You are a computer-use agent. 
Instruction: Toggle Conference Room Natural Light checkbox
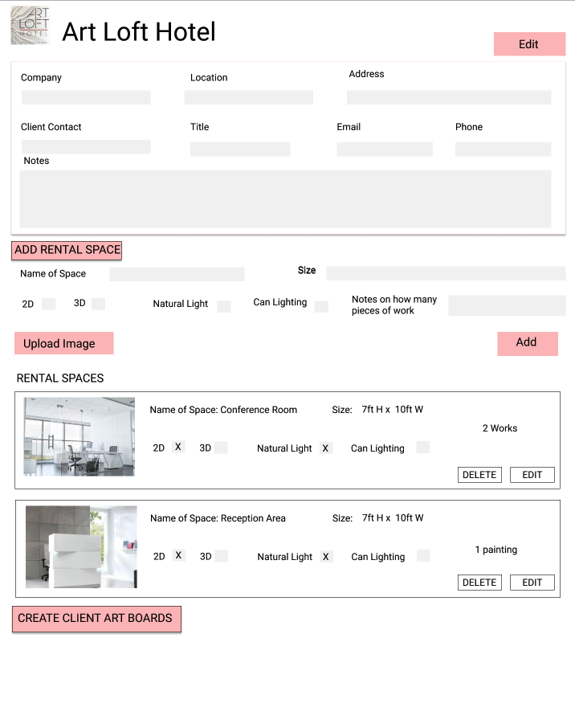click(326, 448)
